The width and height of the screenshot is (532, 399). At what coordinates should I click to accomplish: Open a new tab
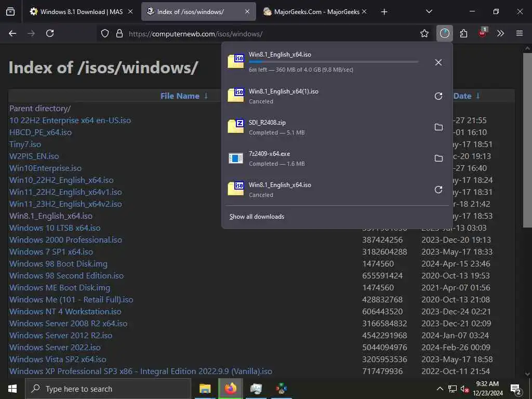[384, 12]
